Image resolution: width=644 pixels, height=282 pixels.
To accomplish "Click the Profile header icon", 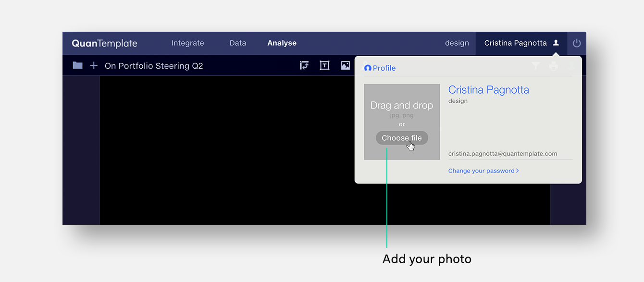I will (368, 68).
